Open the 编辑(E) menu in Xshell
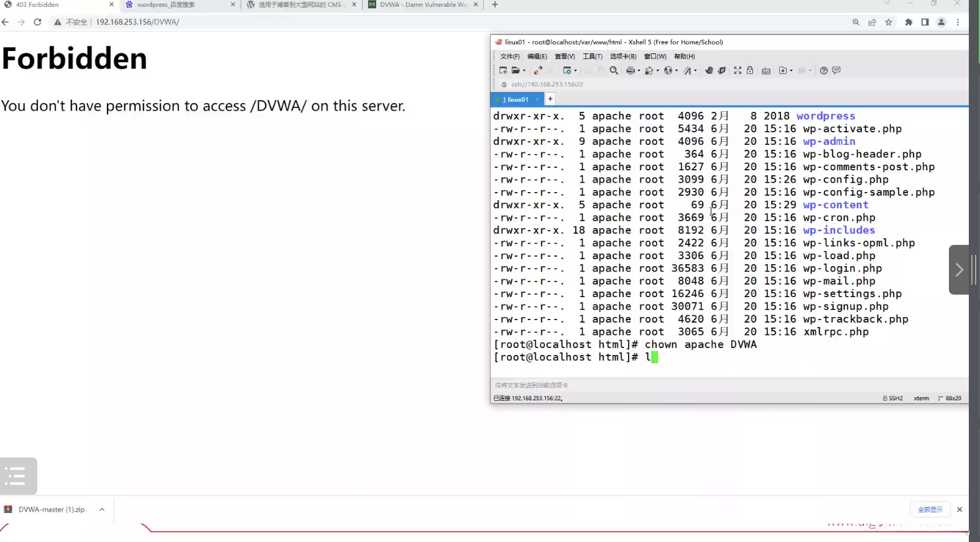This screenshot has width=980, height=542. (537, 57)
